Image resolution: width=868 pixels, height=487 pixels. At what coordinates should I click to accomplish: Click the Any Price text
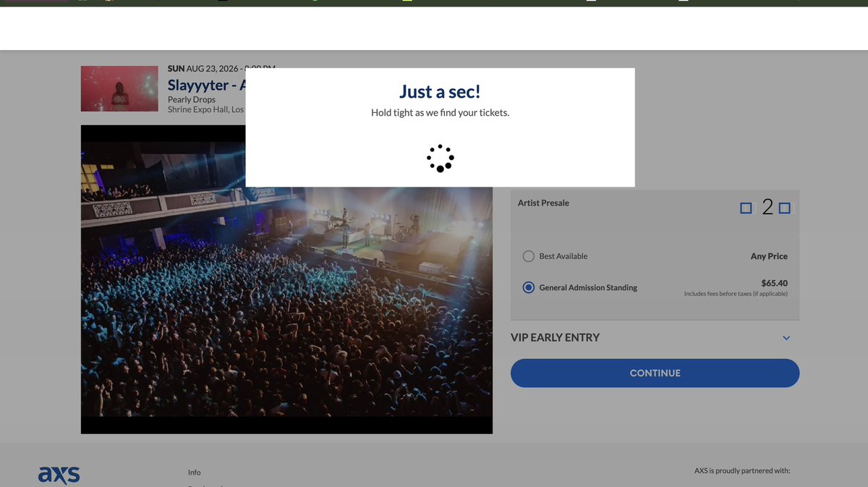coord(769,256)
